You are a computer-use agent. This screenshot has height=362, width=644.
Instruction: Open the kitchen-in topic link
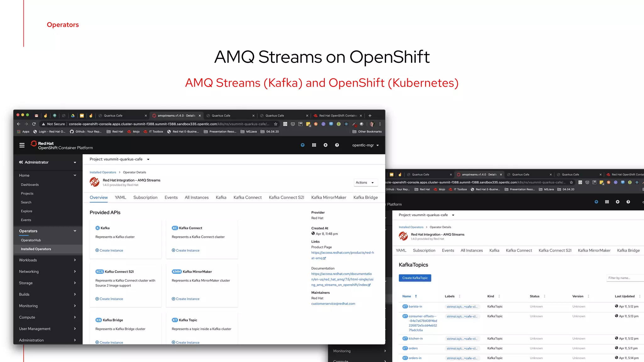tap(415, 338)
